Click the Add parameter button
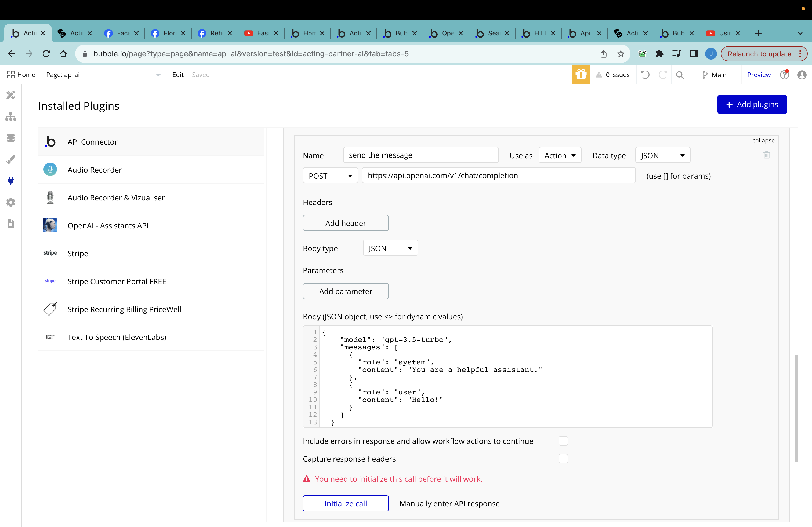Viewport: 812px width, 527px height. point(346,291)
